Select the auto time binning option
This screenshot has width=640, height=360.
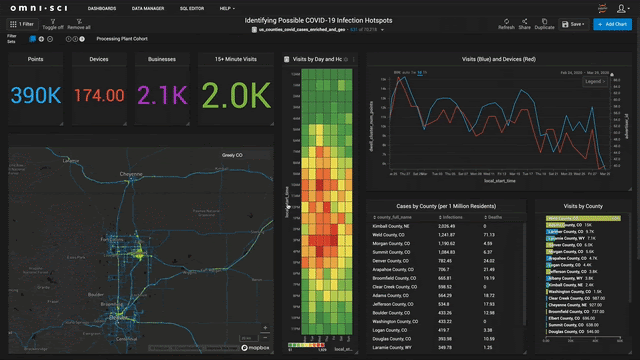(x=406, y=72)
